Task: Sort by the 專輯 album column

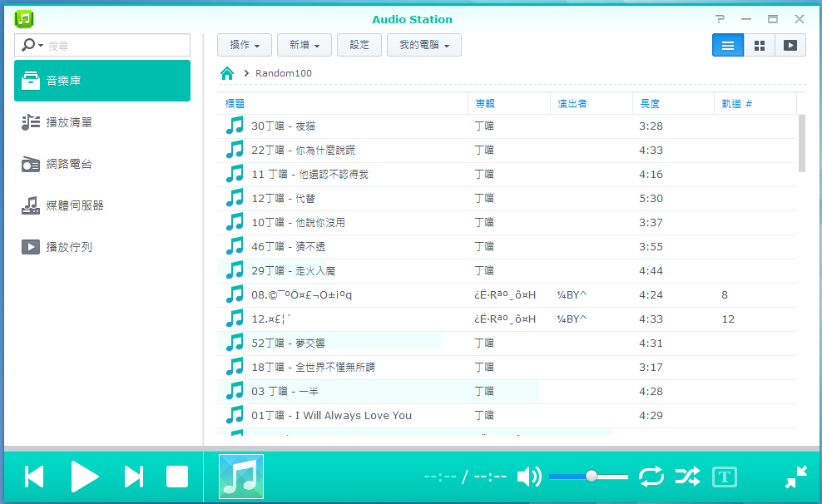Action: 509,104
